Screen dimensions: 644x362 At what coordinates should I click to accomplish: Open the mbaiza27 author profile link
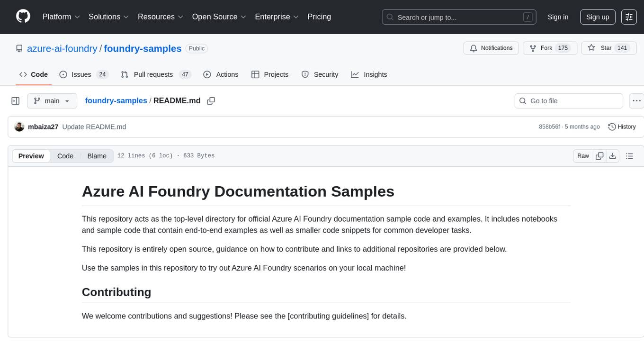(x=43, y=127)
